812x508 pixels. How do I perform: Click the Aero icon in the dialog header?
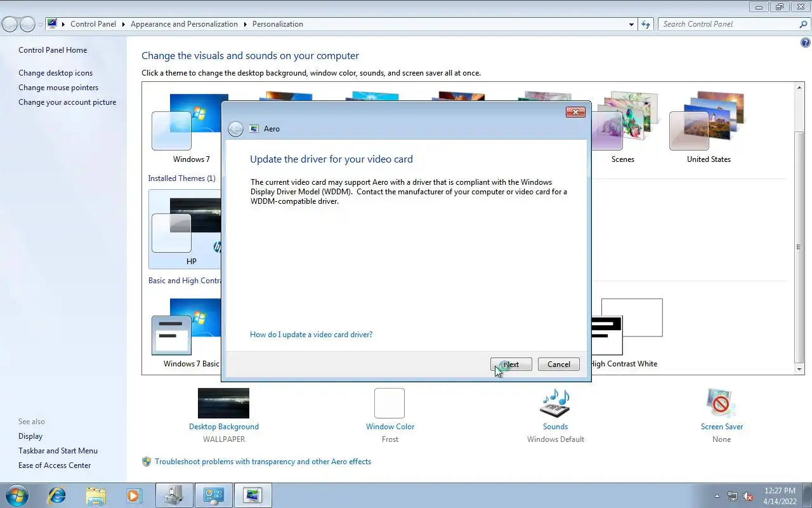click(x=254, y=129)
